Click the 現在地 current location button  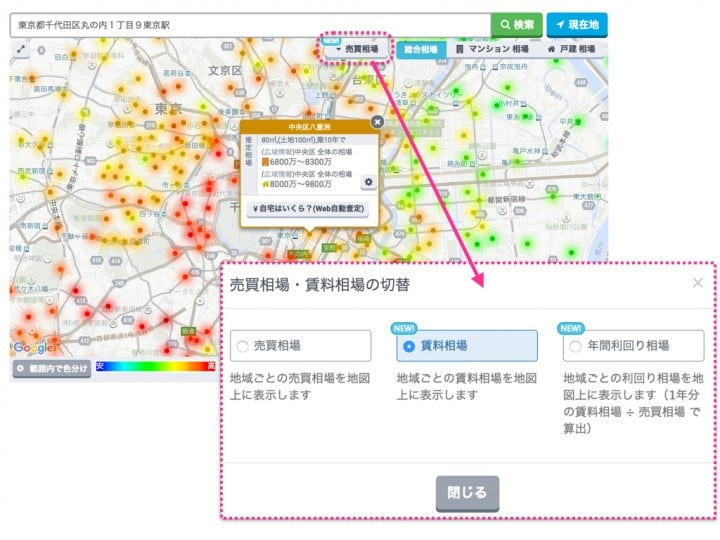[x=577, y=24]
